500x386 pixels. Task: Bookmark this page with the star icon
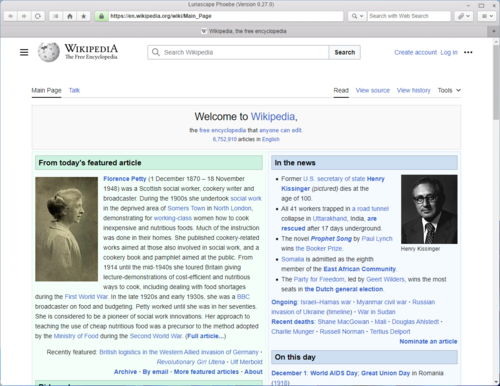click(x=83, y=16)
